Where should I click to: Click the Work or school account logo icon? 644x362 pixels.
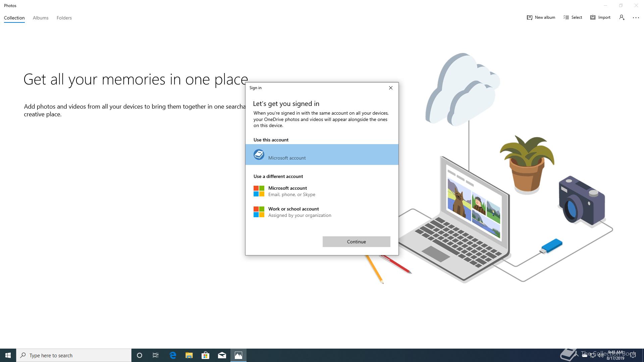(259, 212)
